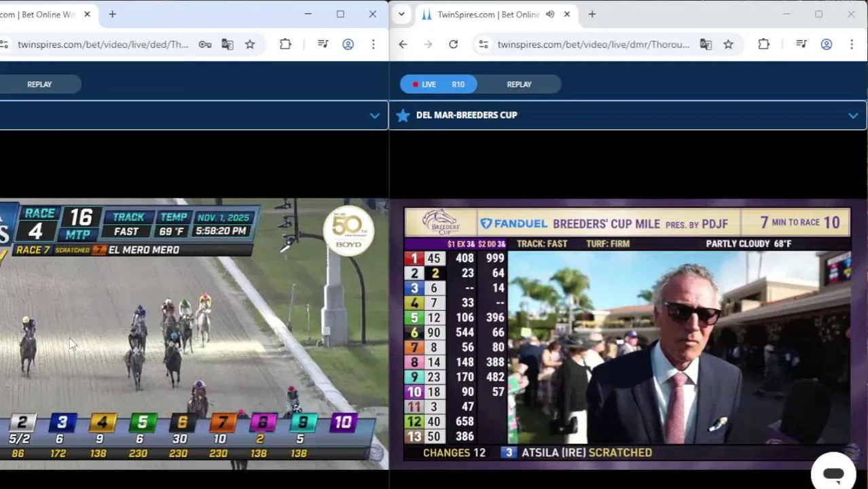The height and width of the screenshot is (489, 868).
Task: Maximize the left browser window
Action: tap(340, 14)
